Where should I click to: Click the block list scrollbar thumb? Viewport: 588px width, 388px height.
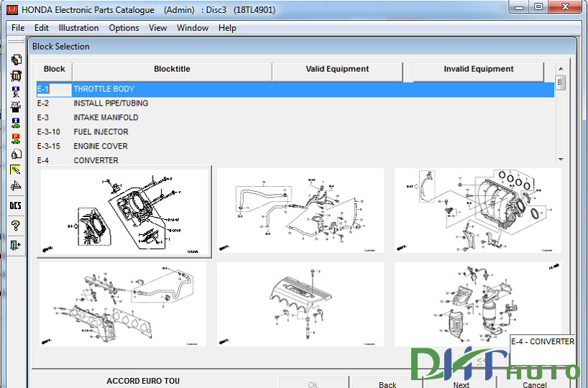click(561, 83)
